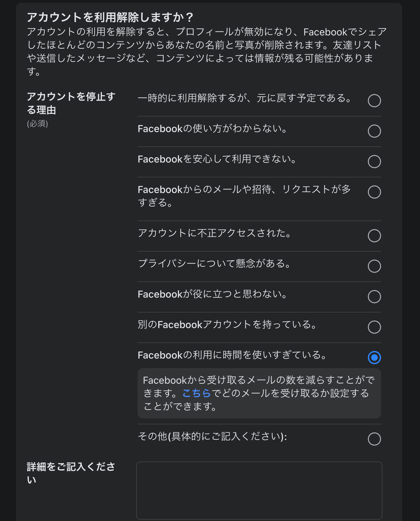Click label text 別のFacebookアカウントを持っている

click(x=228, y=325)
